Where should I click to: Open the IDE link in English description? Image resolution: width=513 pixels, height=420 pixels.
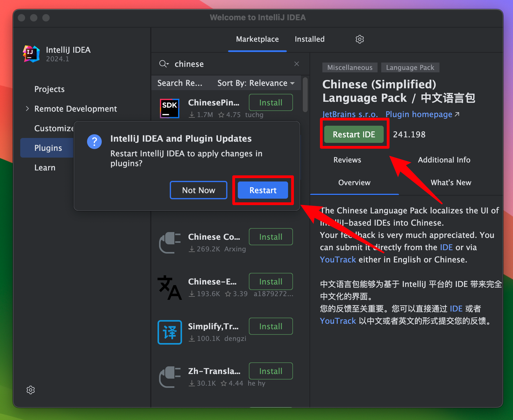pos(446,247)
